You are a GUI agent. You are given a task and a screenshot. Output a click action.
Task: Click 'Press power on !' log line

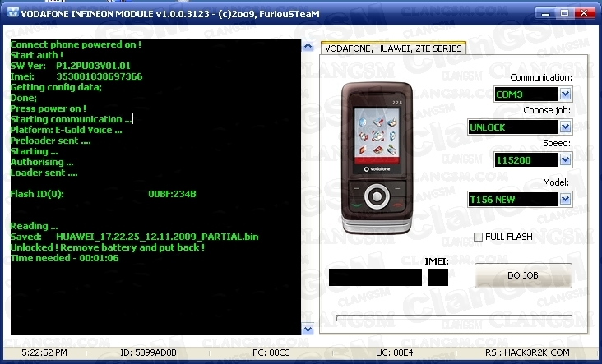point(48,108)
